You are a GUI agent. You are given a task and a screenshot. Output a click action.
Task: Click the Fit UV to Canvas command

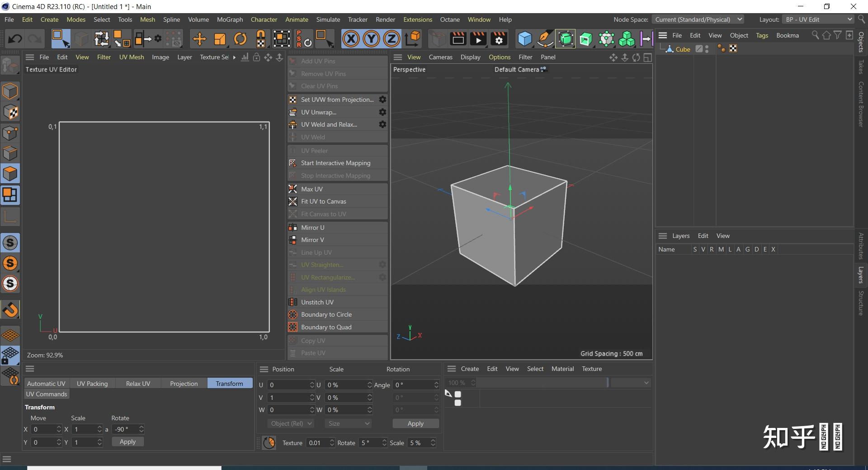pyautogui.click(x=323, y=201)
